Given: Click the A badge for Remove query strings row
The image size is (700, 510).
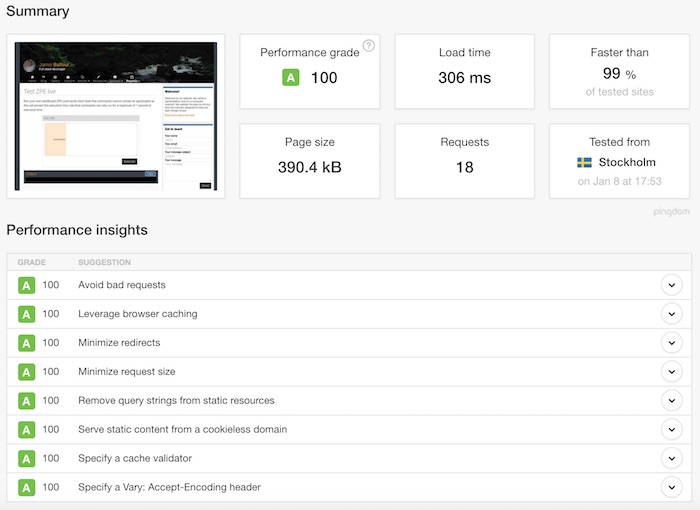Looking at the screenshot, I should [x=26, y=401].
